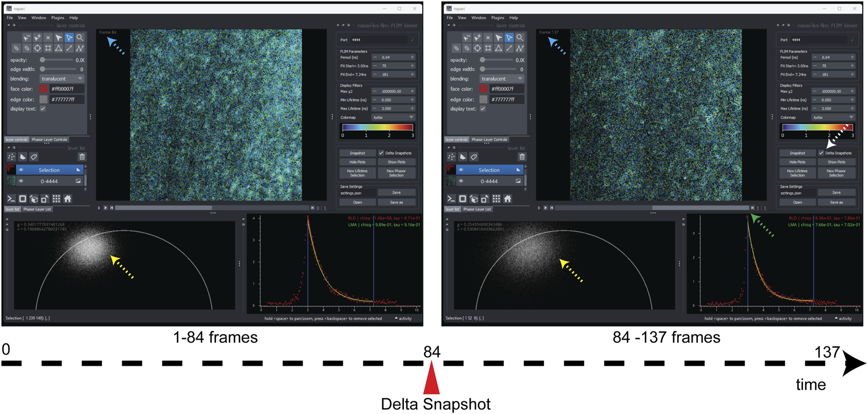Choose the rectangle shape tool in right window
This screenshot has height=414, width=868.
click(x=488, y=48)
